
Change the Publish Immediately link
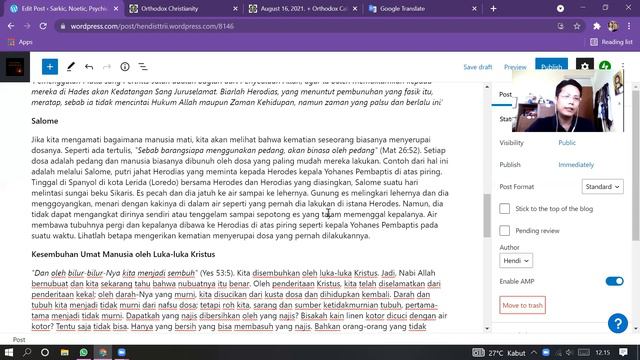point(576,165)
